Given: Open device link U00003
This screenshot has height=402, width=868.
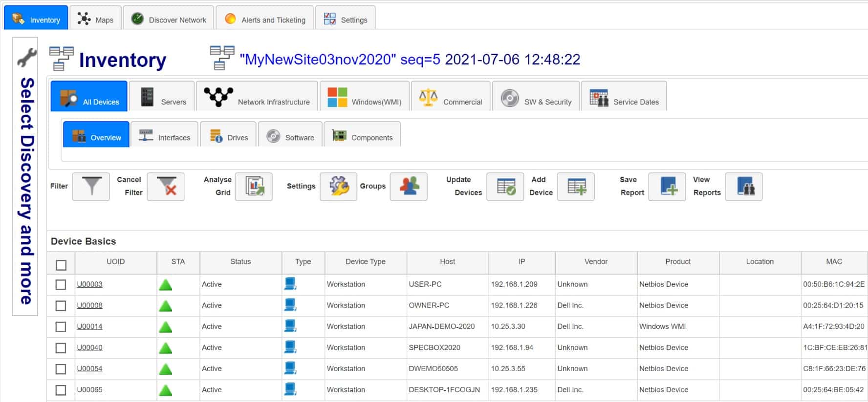Looking at the screenshot, I should (x=89, y=284).
